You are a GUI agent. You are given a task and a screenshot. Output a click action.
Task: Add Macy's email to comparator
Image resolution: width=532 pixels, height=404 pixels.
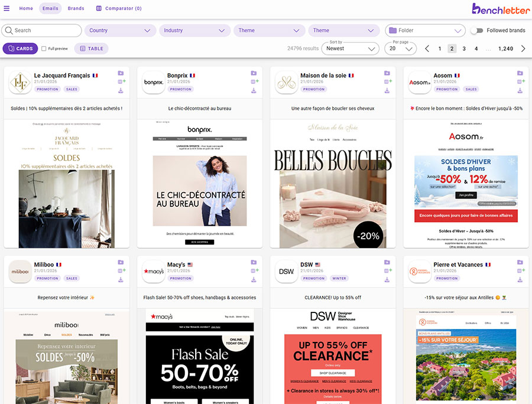254,271
